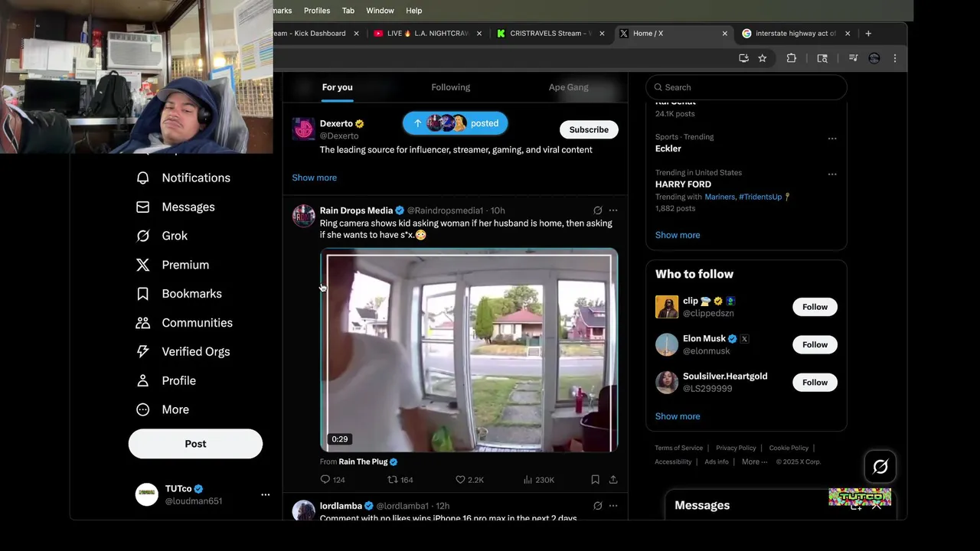Open new browser tab with plus
This screenshot has width=980, height=551.
[x=868, y=34]
